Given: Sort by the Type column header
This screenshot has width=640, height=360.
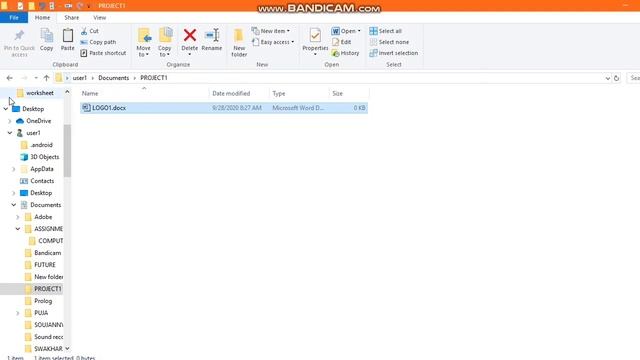Looking at the screenshot, I should (299, 93).
